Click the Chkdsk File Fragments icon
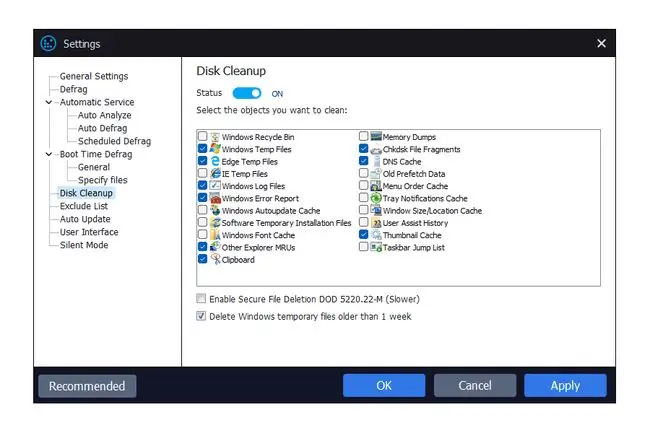 click(376, 149)
